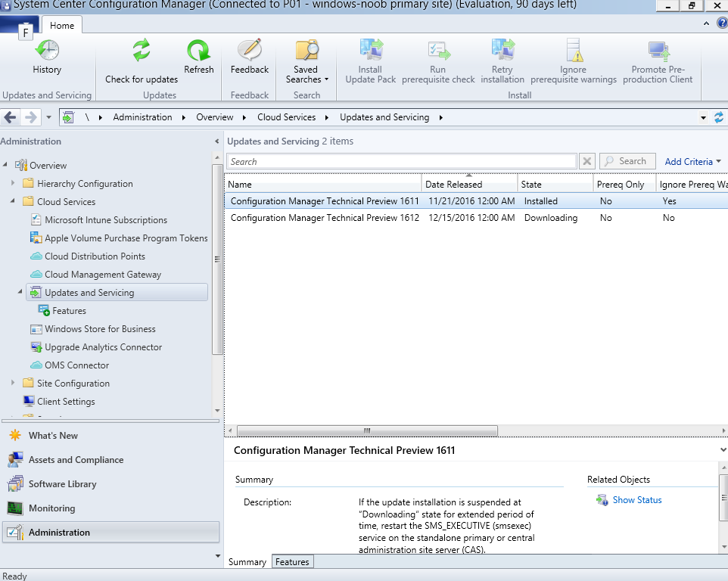
Task: Click the navigation tree scrollbar
Action: (217, 260)
